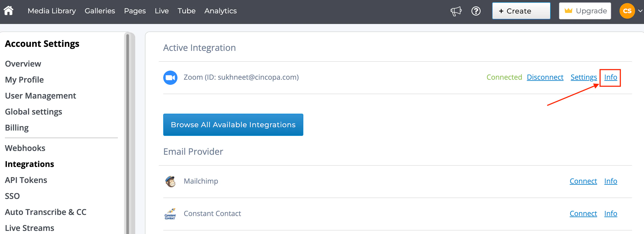644x234 pixels.
Task: Open Zoom integration Info link
Action: coord(610,77)
